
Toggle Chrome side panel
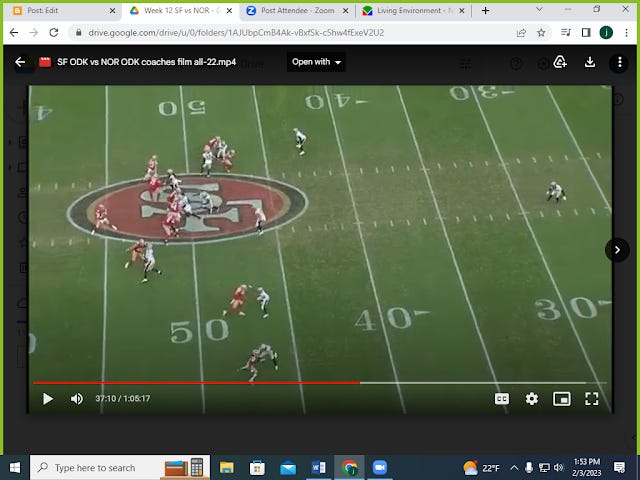click(x=586, y=33)
